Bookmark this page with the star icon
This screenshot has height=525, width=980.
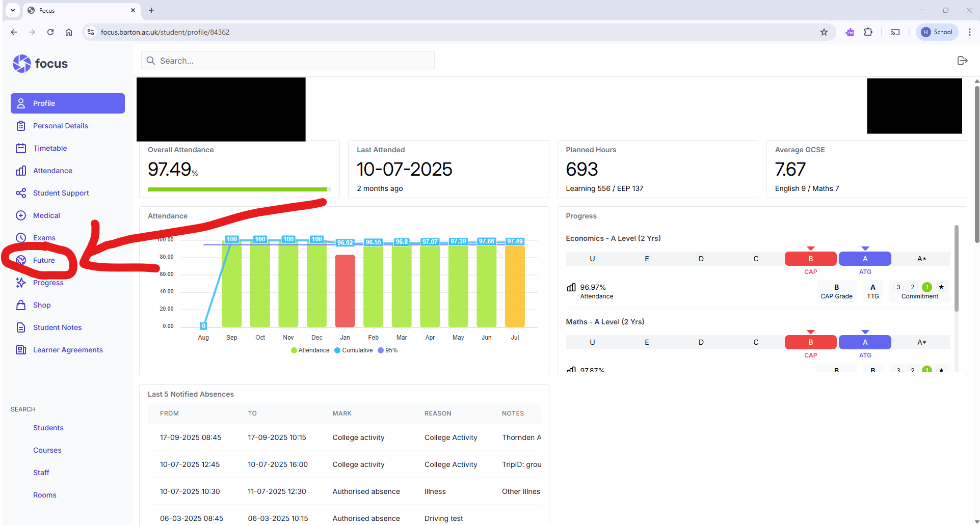click(x=824, y=32)
